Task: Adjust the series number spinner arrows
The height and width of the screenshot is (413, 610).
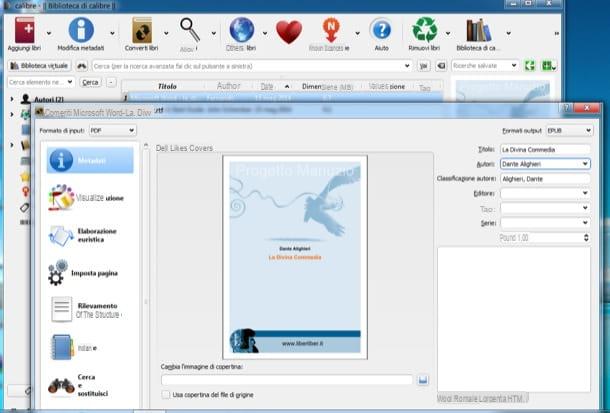Action: tap(586, 238)
